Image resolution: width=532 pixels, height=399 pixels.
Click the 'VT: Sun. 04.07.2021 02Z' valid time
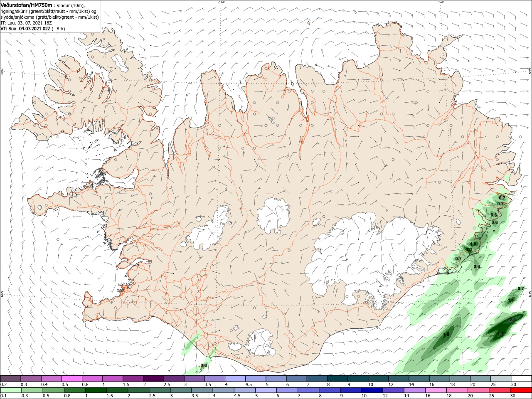pyautogui.click(x=25, y=29)
